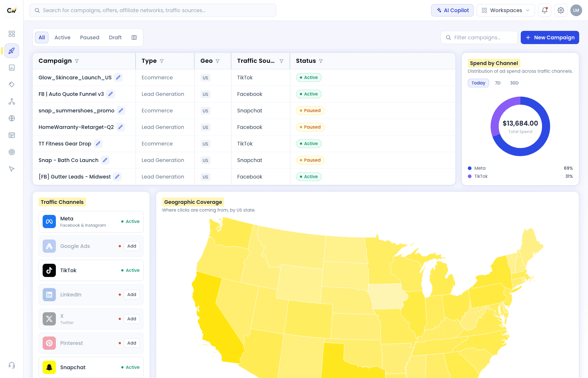Open the headset support icon
This screenshot has height=378, width=588.
[12, 365]
